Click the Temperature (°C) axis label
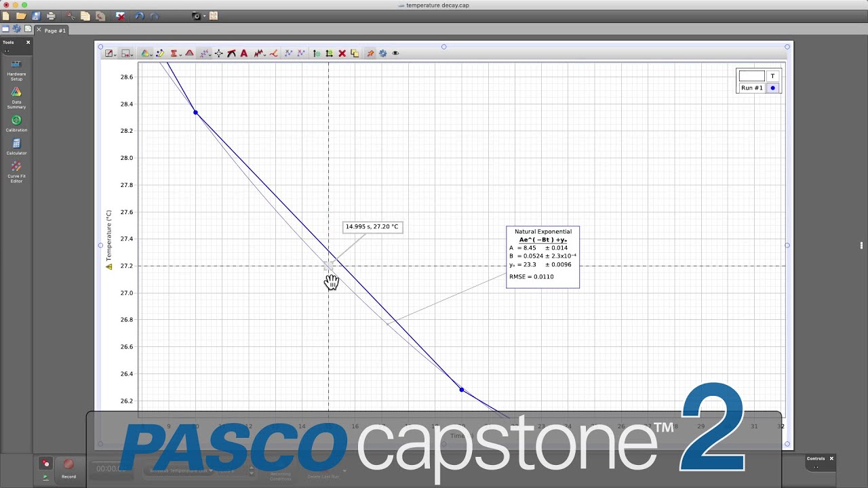The height and width of the screenshot is (488, 868). click(x=108, y=235)
